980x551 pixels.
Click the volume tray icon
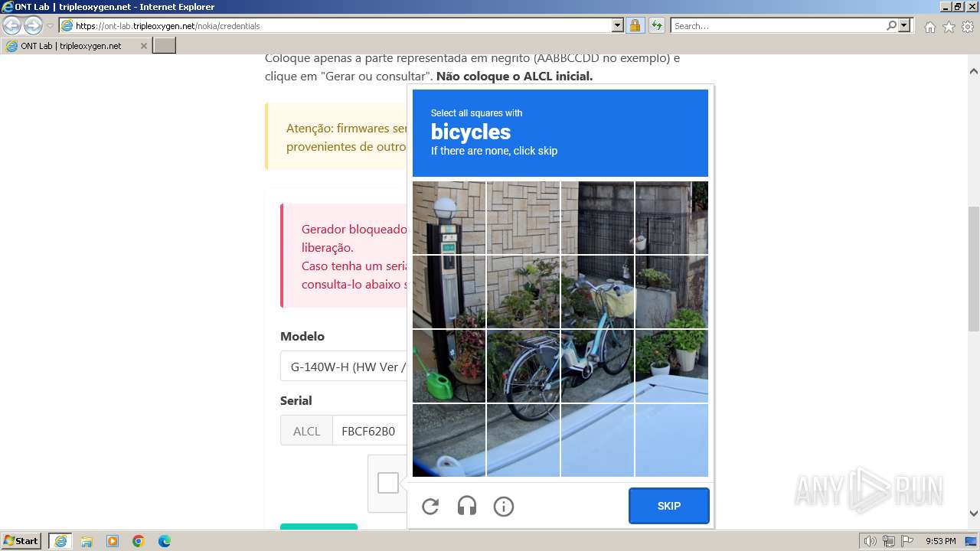coord(871,541)
